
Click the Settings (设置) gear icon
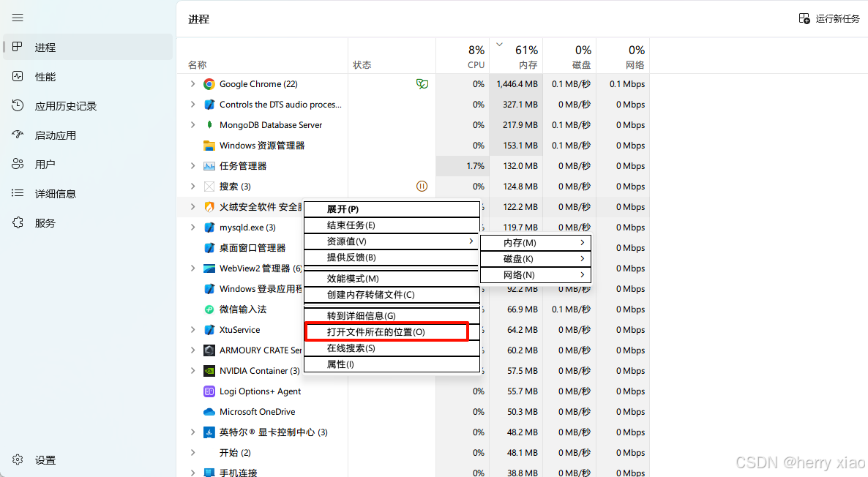(x=18, y=460)
